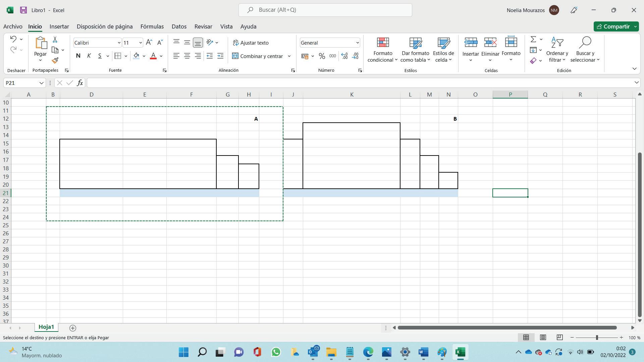Image resolution: width=644 pixels, height=362 pixels.
Task: Expand the General number format dropdown
Action: (357, 43)
